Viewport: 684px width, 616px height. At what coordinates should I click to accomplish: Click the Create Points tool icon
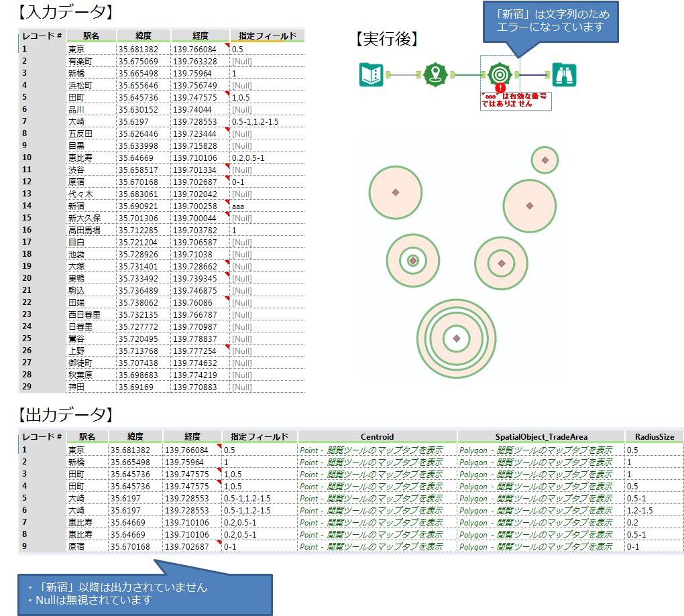click(436, 76)
